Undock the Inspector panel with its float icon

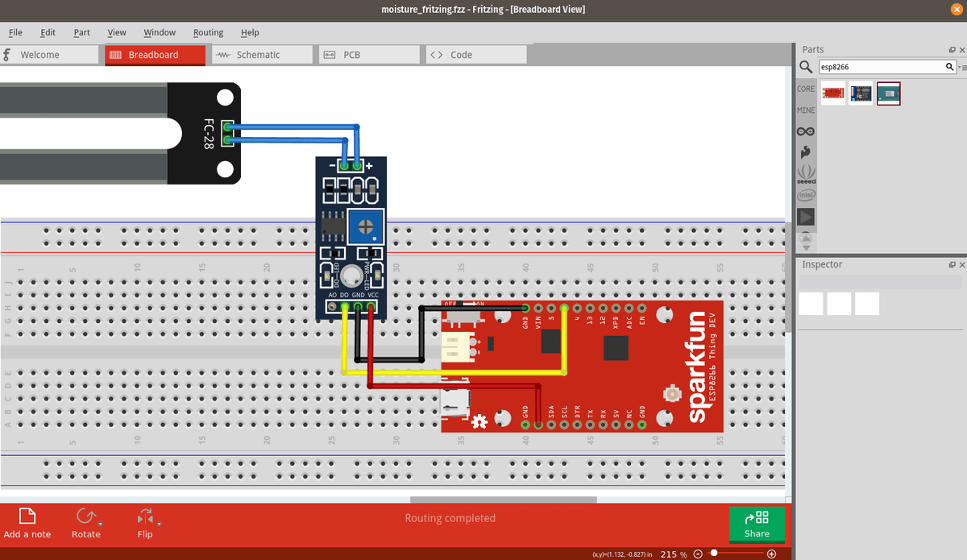pyautogui.click(x=952, y=264)
